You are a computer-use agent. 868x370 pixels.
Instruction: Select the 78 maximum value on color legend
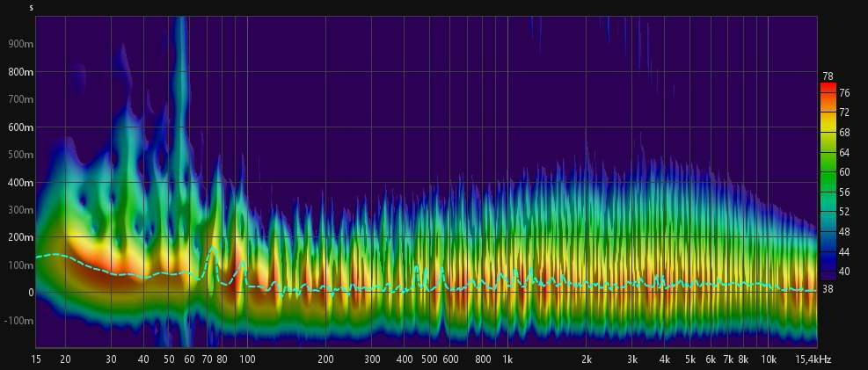[828, 76]
